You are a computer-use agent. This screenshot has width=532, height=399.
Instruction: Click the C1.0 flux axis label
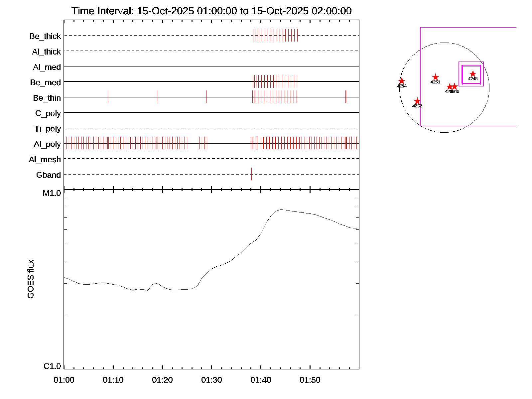click(x=52, y=366)
